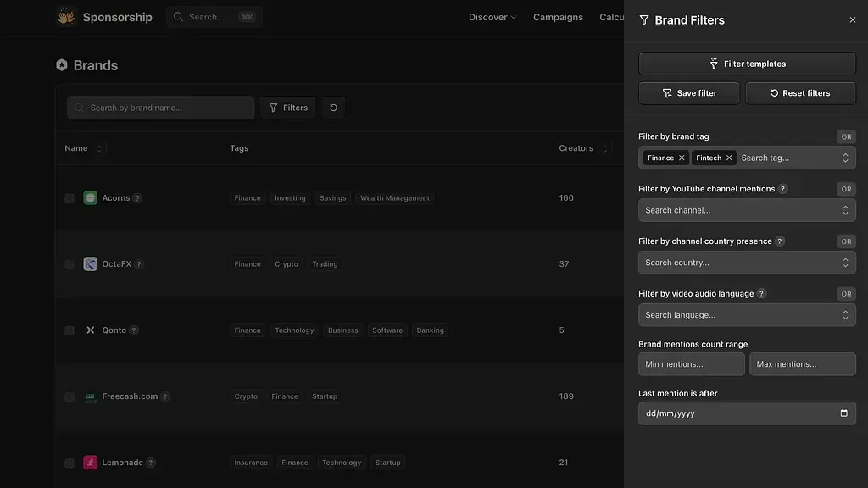Open the Search language dropdown
The width and height of the screenshot is (868, 488).
(747, 315)
